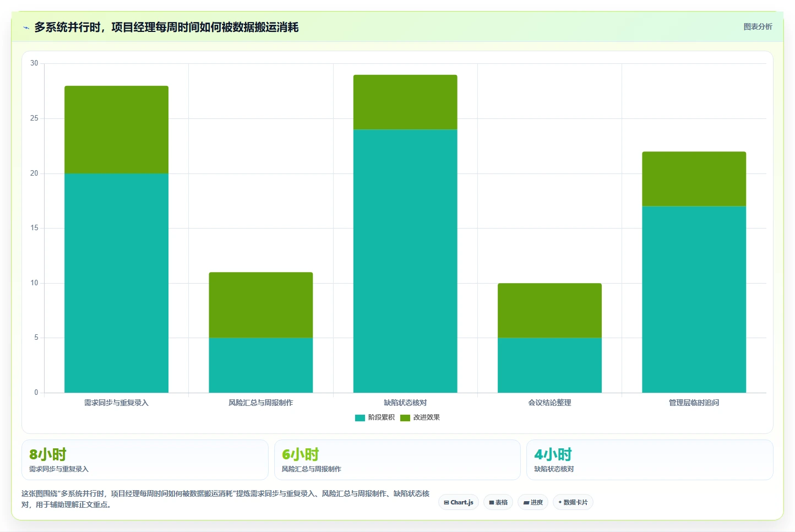Screen dimensions: 795x532
Task: Click the y-axis value 10
Action: (x=34, y=283)
